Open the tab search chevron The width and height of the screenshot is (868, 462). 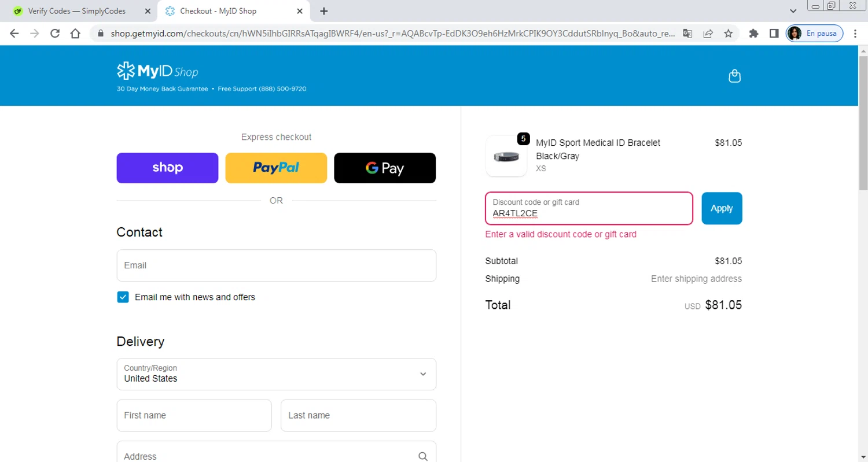(x=793, y=11)
